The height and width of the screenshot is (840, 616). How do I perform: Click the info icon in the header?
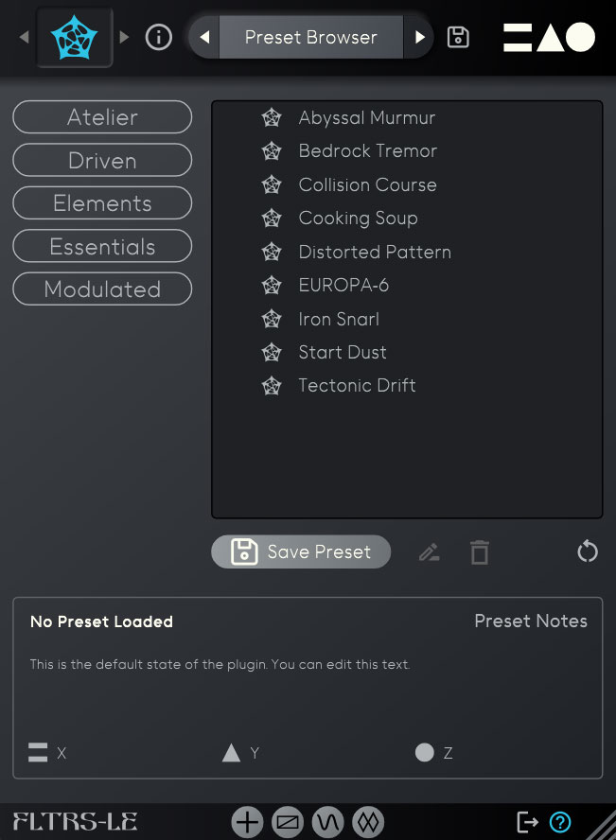[159, 38]
